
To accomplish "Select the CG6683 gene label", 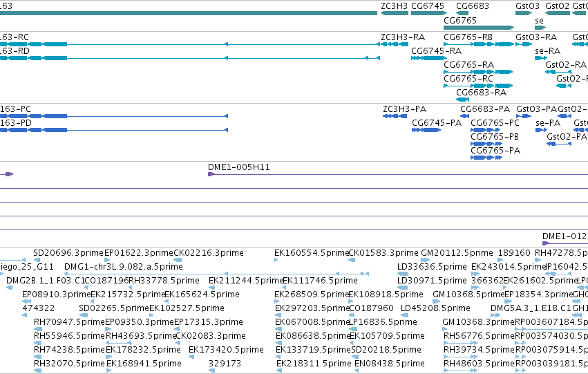I will pos(473,6).
